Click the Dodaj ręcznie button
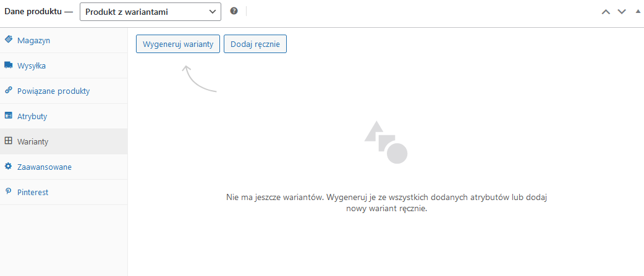Viewport: 644px width, 276px height. click(255, 44)
